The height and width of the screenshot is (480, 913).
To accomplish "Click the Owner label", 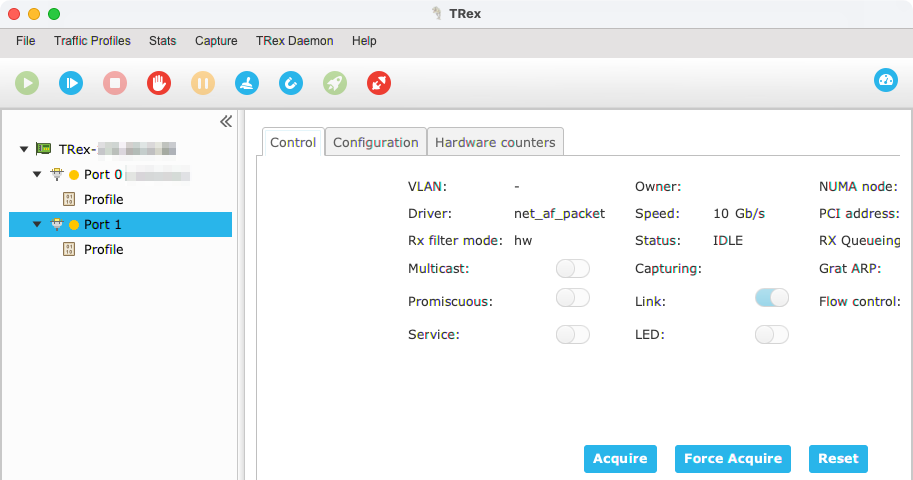I will click(x=658, y=186).
